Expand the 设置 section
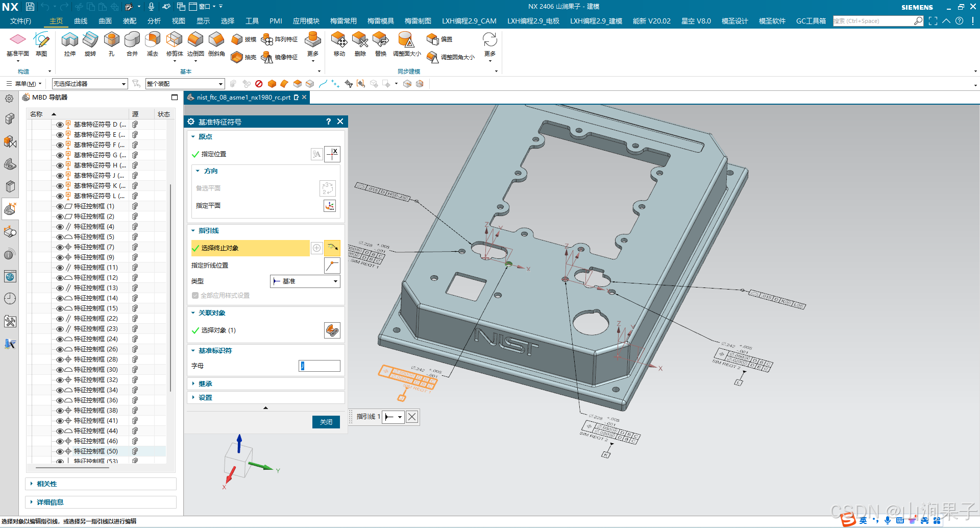The width and height of the screenshot is (980, 528). 193,397
